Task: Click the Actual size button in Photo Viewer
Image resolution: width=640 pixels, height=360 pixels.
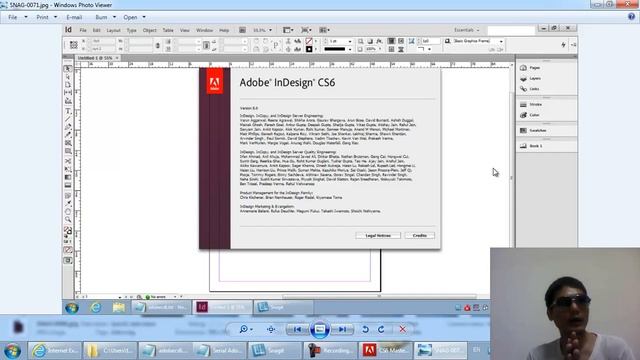Action: (x=271, y=329)
